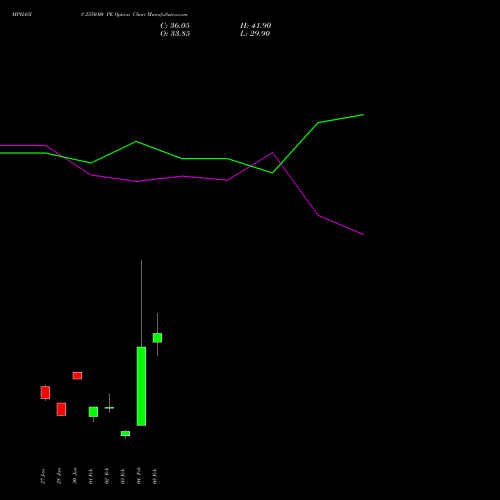Click the open value O: 33.85
The height and width of the screenshot is (500, 500).
(x=175, y=34)
